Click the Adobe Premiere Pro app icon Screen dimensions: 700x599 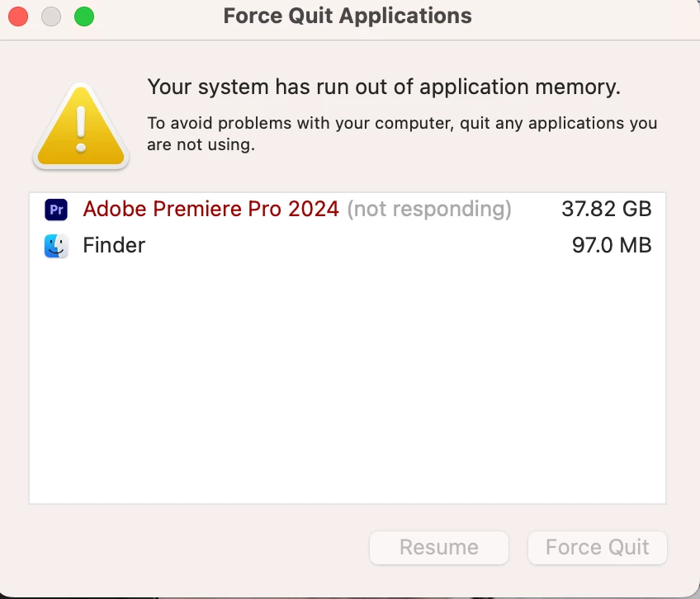click(56, 210)
